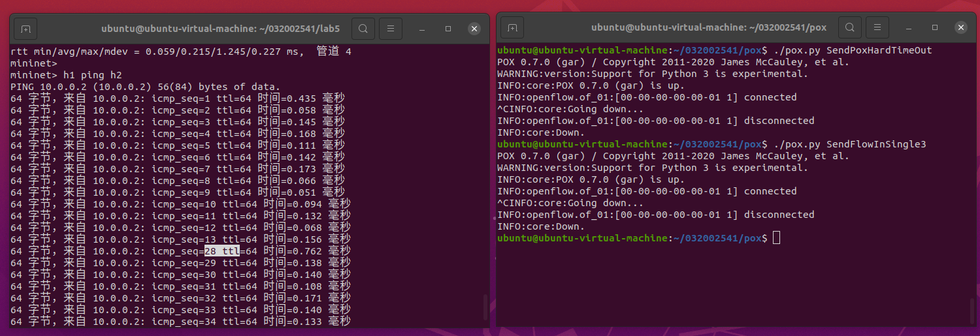The height and width of the screenshot is (336, 980).
Task: Open hamburger menu in lab5 terminal window
Action: [x=391, y=29]
